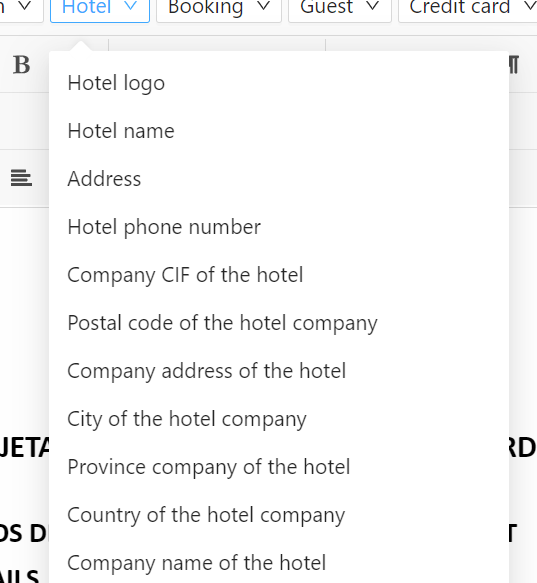This screenshot has height=583, width=537.
Task: Choose Company address of the hotel
Action: tap(279, 371)
